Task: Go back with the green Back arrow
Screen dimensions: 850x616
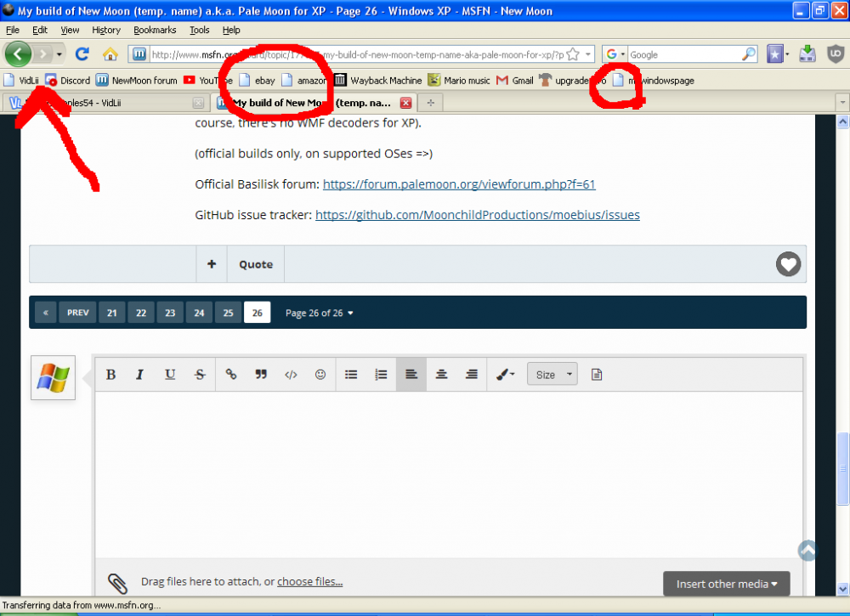Action: point(18,54)
